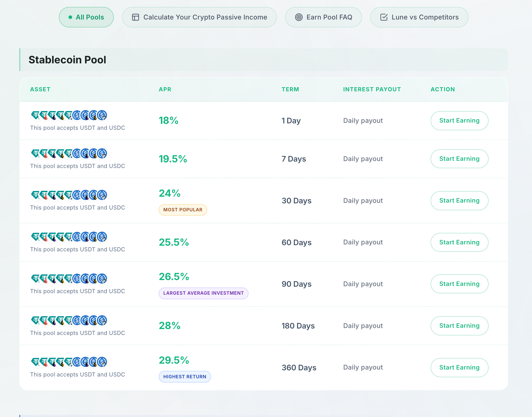Screen dimensions: 532x417
Task: Click the 25.5% APR value
Action: [x=174, y=242]
